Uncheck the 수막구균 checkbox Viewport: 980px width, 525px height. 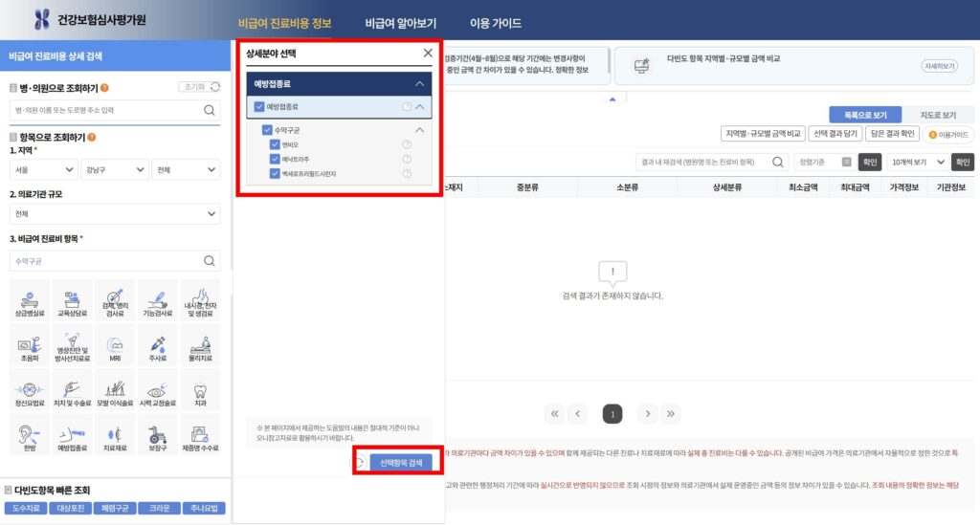click(x=267, y=130)
